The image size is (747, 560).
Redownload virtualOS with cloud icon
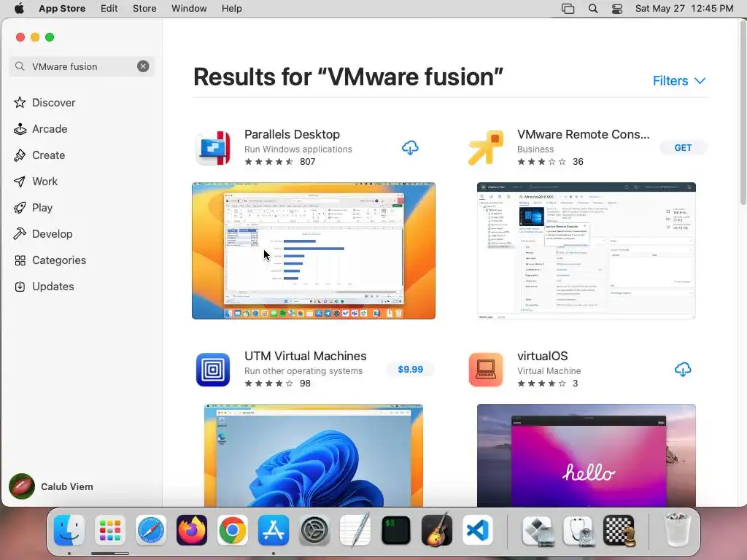click(x=683, y=369)
